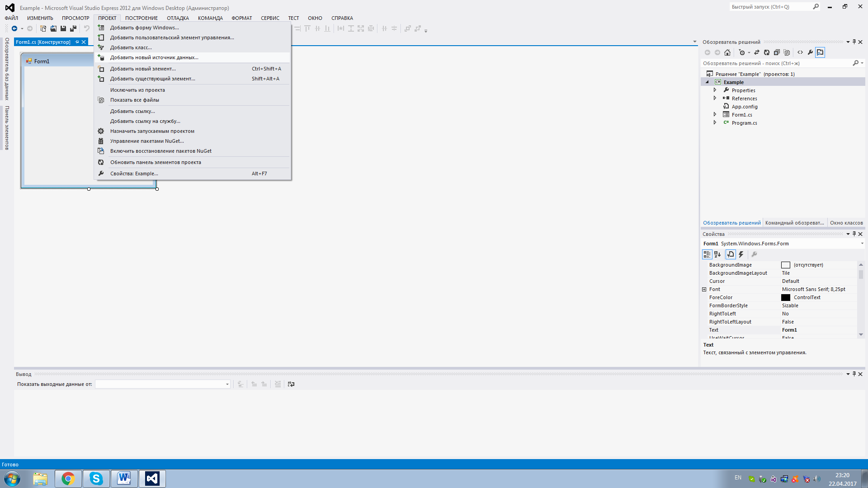Open Skype from the taskbar
This screenshot has width=868, height=488.
pos(96,479)
